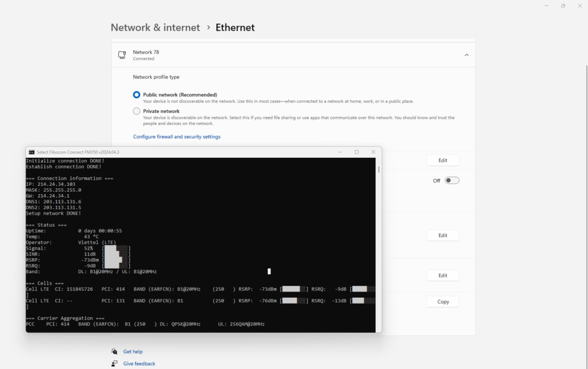Screen dimensions: 588x369
Task: Click the Ethernet page title
Action: [x=235, y=28]
